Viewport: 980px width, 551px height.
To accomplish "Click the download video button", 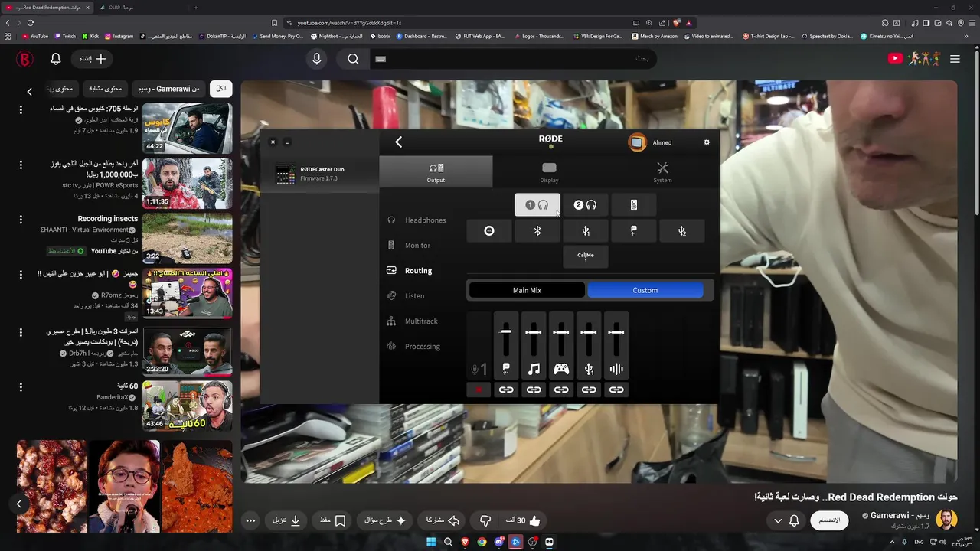I will [286, 520].
